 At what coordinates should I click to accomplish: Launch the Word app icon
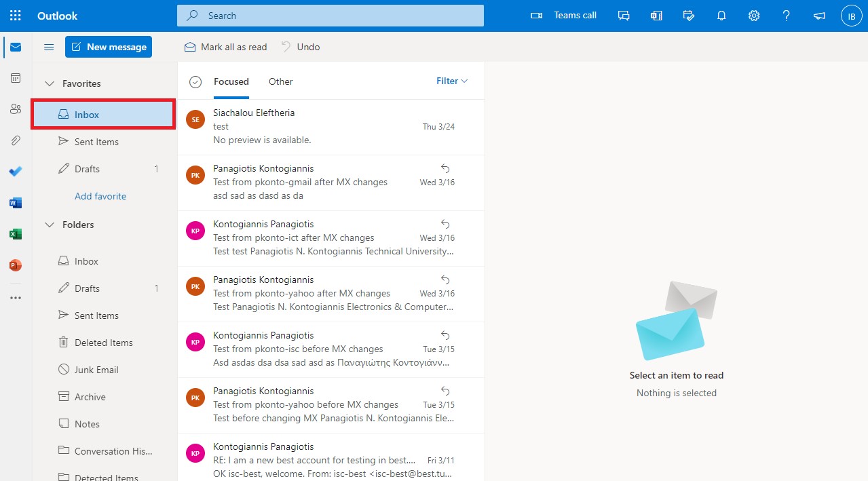click(x=16, y=203)
